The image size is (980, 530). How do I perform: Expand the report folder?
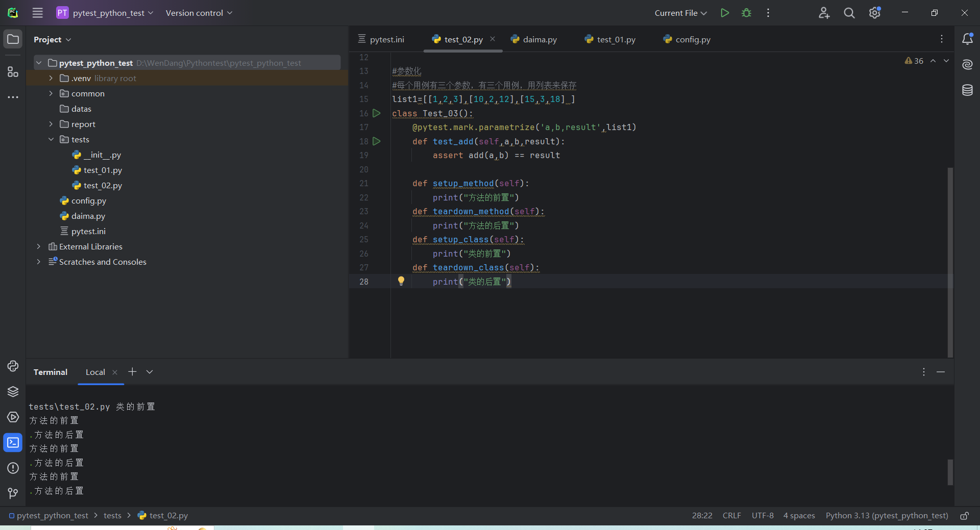click(51, 124)
